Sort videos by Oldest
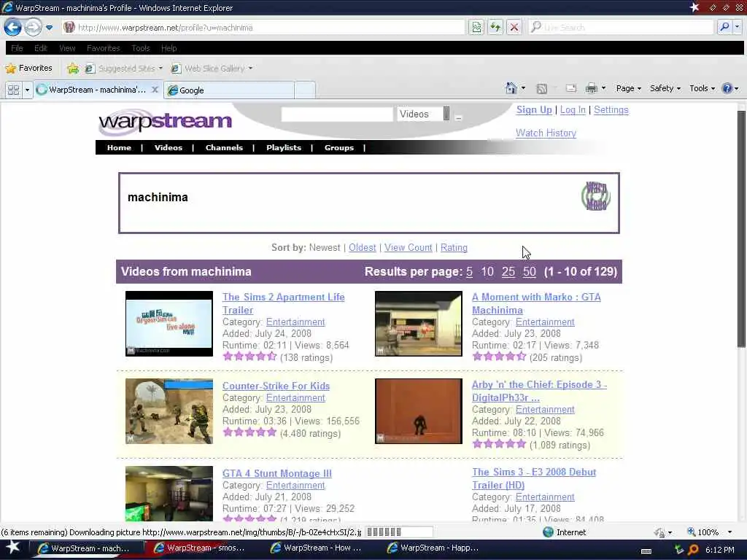 point(362,248)
